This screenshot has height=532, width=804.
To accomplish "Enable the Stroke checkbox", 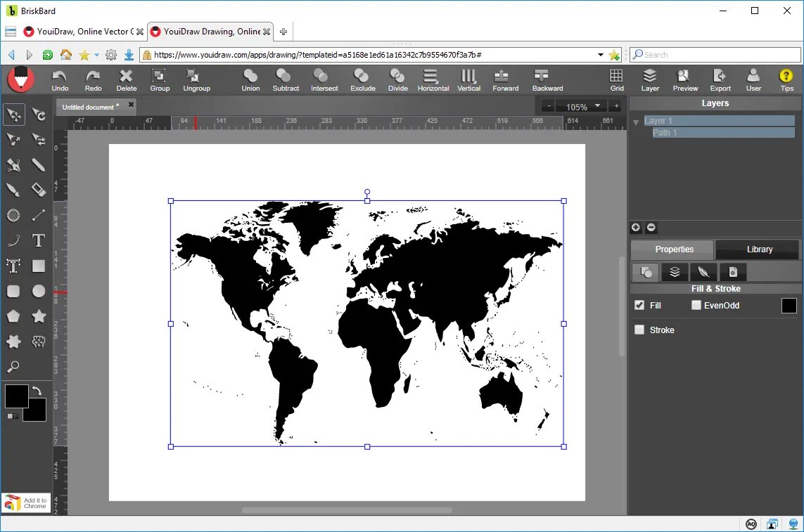I will [x=639, y=330].
